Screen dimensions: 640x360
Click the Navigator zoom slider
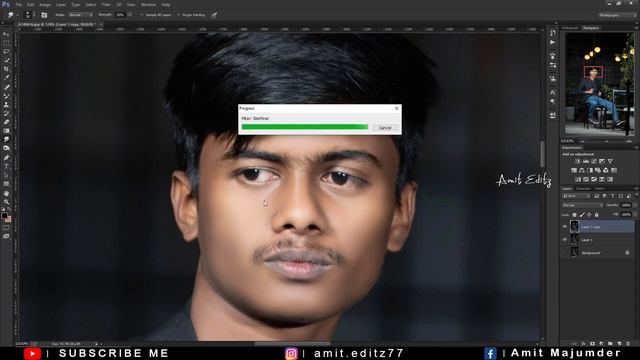(x=606, y=141)
